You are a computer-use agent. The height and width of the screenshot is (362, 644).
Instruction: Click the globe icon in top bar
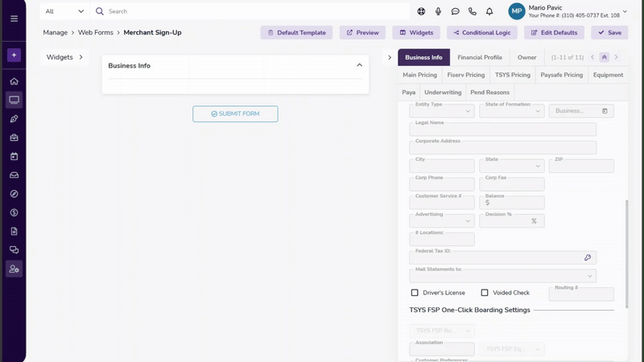(421, 12)
